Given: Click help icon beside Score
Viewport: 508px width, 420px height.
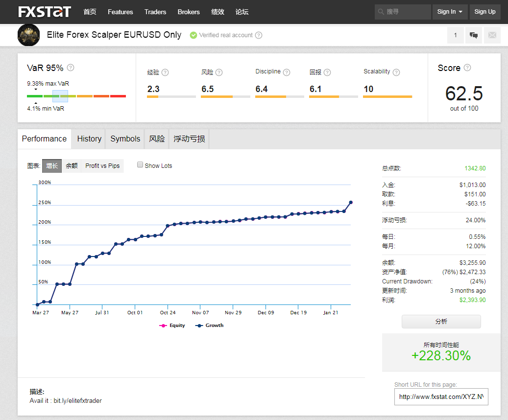Looking at the screenshot, I should (467, 68).
